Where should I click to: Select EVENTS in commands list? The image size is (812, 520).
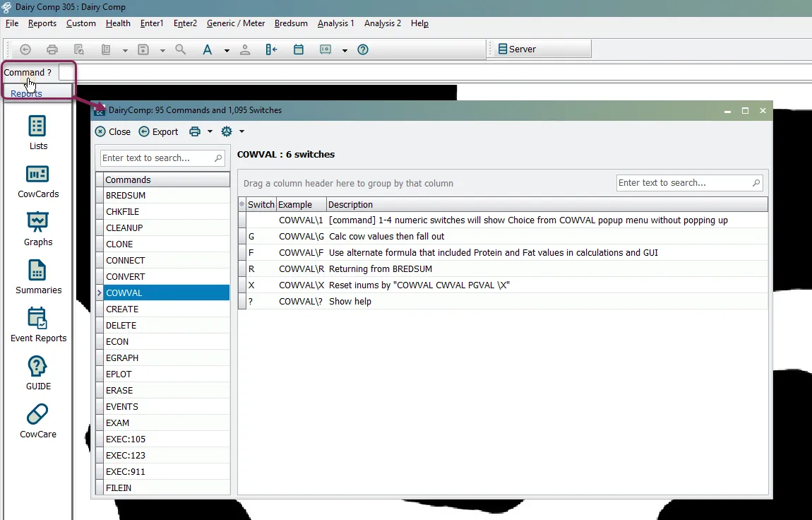(x=166, y=406)
